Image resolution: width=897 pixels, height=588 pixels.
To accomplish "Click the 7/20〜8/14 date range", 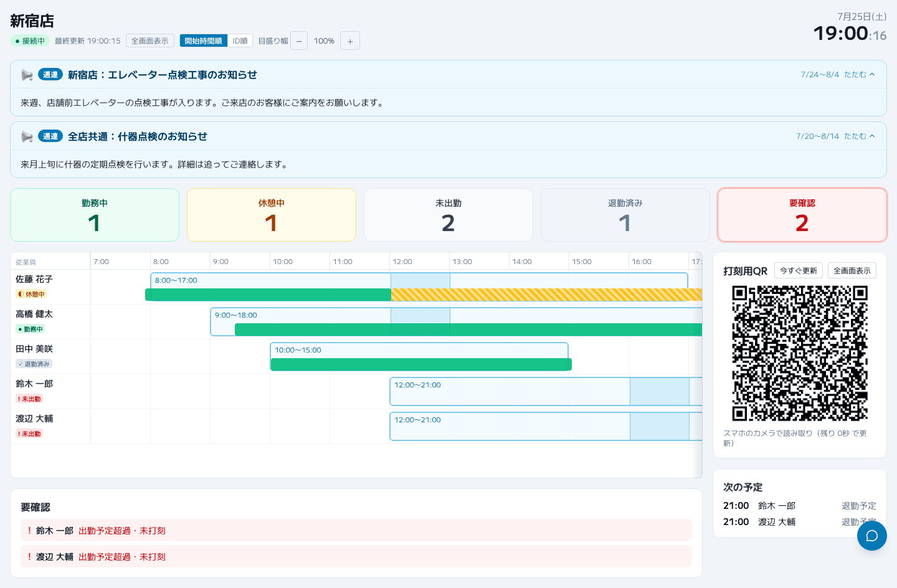I will coord(817,136).
